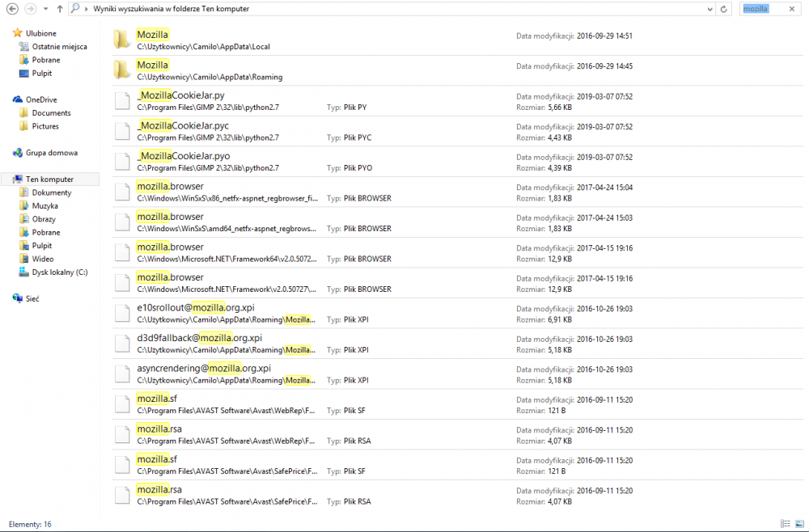Viewport: 809px width, 532px height.
Task: Select mozilla.rsa file icon in Avast\SafePrice
Action: [122, 495]
